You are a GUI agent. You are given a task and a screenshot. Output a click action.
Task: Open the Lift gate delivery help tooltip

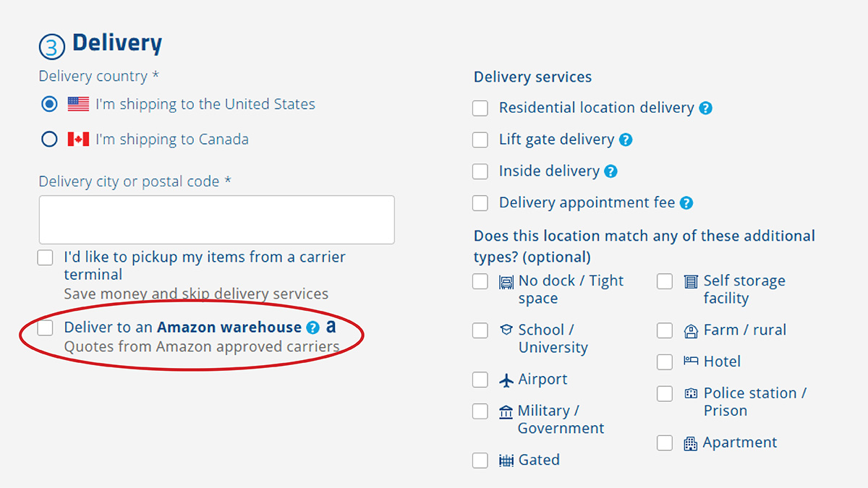[x=626, y=140]
